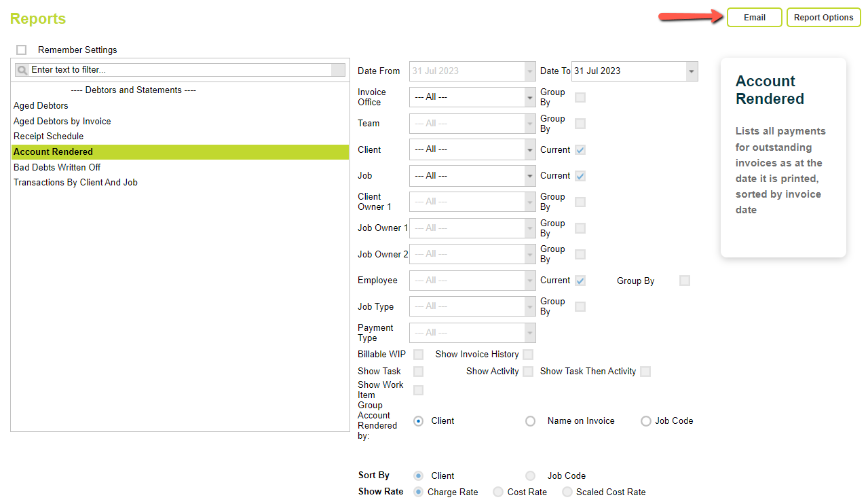
Task: Click the Email button
Action: pos(754,17)
